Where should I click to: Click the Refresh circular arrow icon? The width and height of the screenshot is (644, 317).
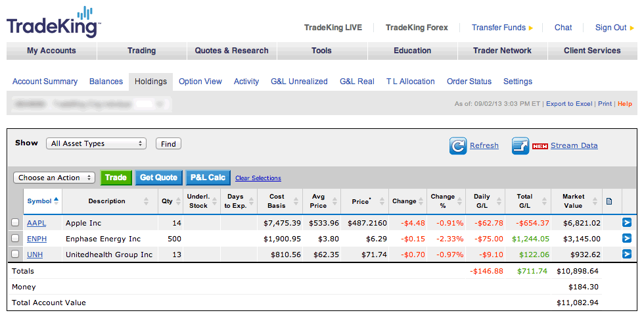click(x=457, y=146)
